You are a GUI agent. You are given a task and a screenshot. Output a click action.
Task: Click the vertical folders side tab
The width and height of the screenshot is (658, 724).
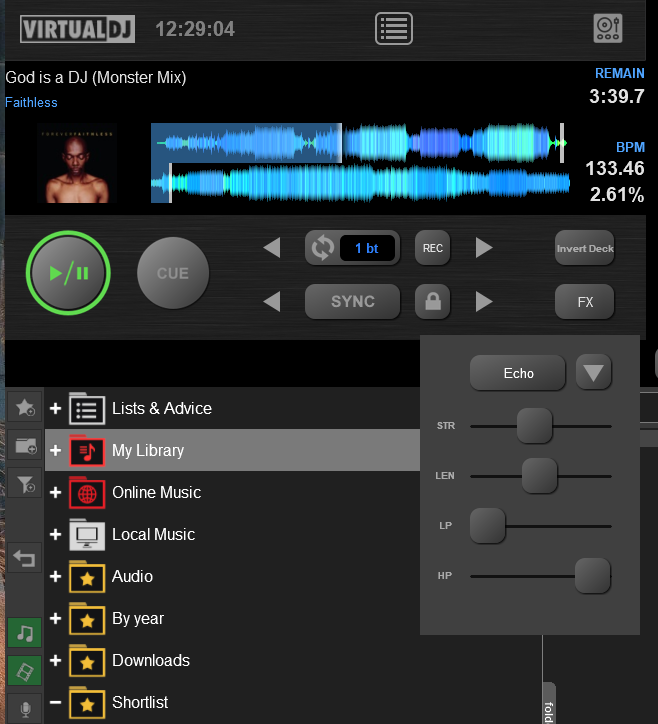coord(549,703)
